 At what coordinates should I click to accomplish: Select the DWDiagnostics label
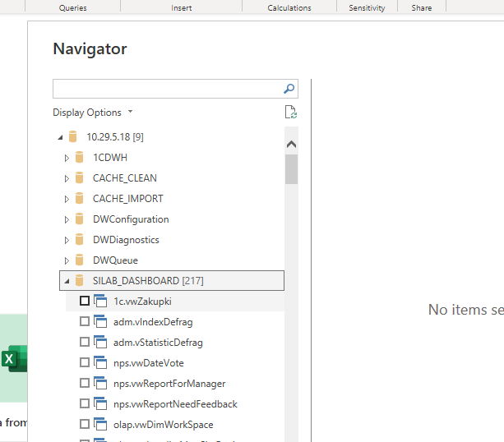[x=126, y=240]
